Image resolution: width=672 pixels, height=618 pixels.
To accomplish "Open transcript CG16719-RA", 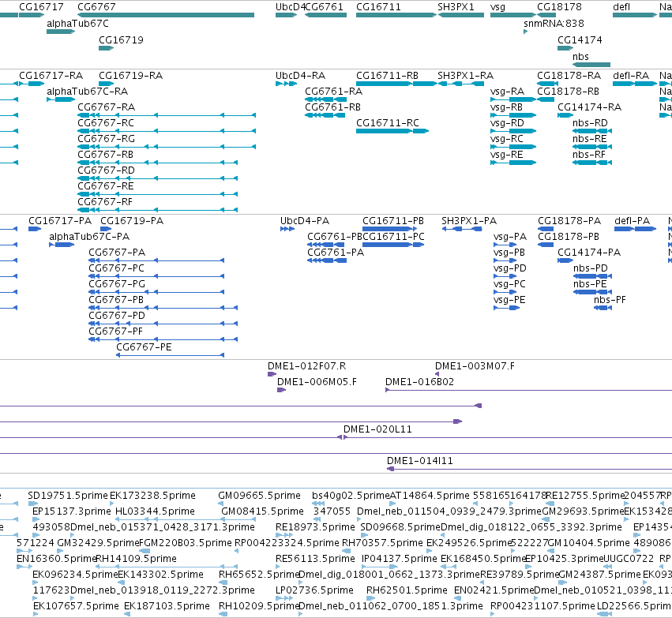I will coord(131,76).
